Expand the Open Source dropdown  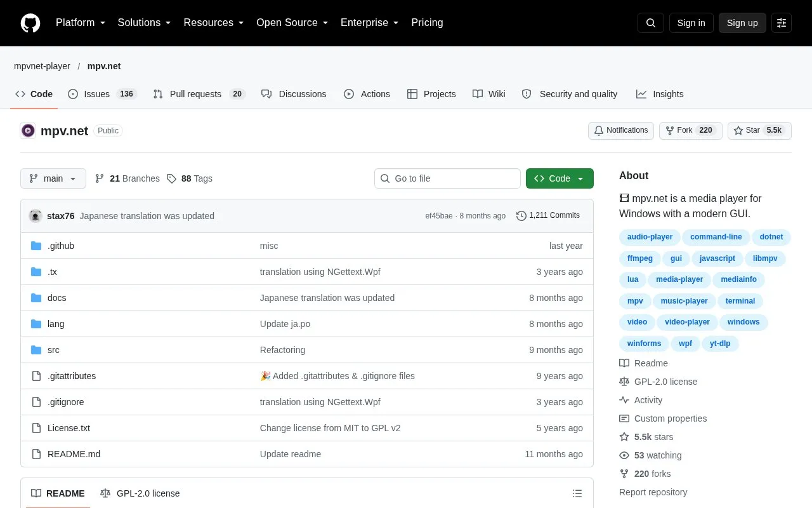coord(292,23)
